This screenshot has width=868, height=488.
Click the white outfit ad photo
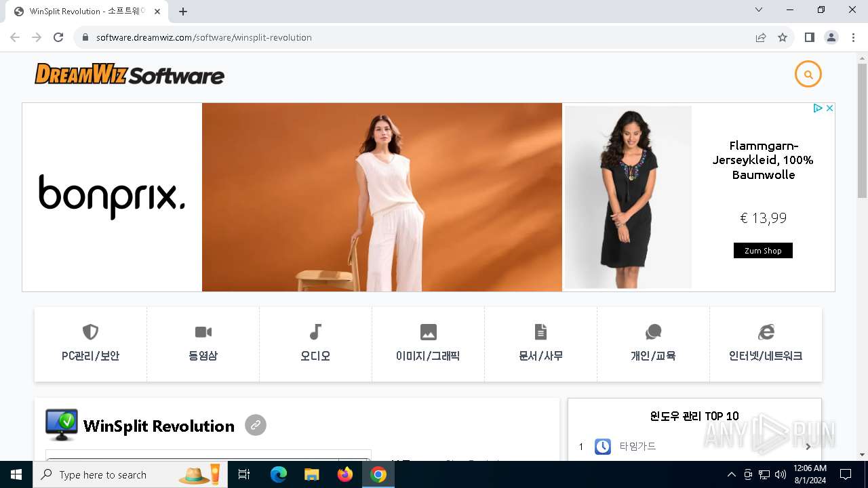pyautogui.click(x=382, y=197)
